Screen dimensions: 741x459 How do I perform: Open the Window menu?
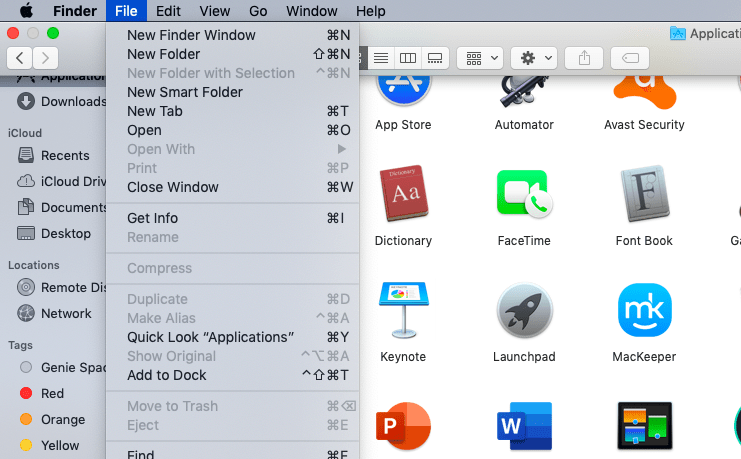click(x=311, y=10)
